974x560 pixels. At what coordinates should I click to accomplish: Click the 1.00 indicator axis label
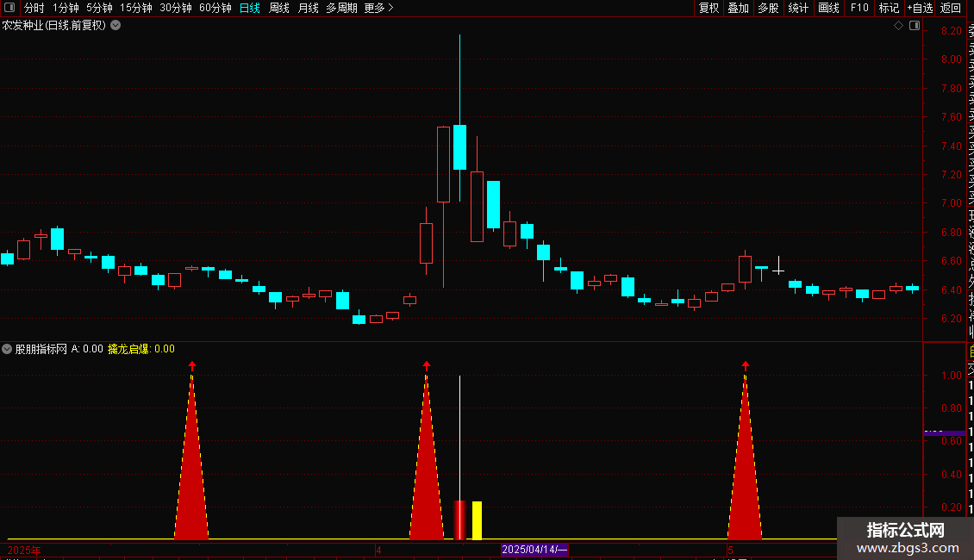tap(951, 376)
